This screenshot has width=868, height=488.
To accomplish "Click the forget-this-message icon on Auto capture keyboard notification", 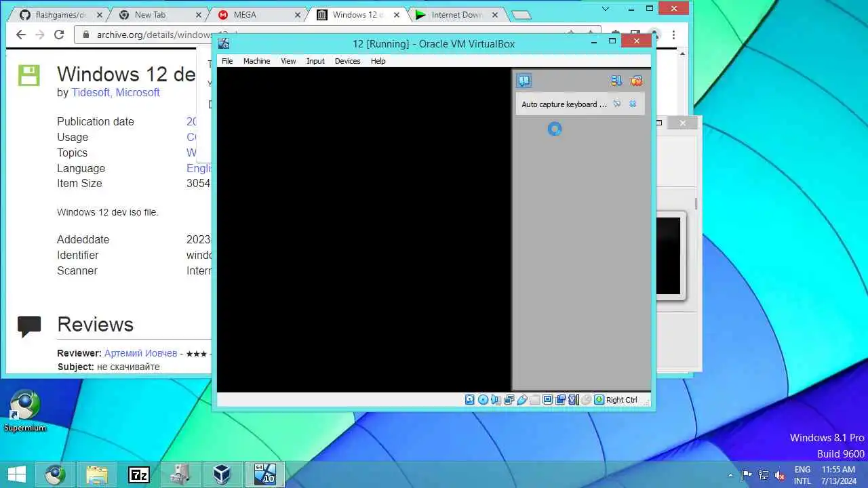I will coord(617,104).
